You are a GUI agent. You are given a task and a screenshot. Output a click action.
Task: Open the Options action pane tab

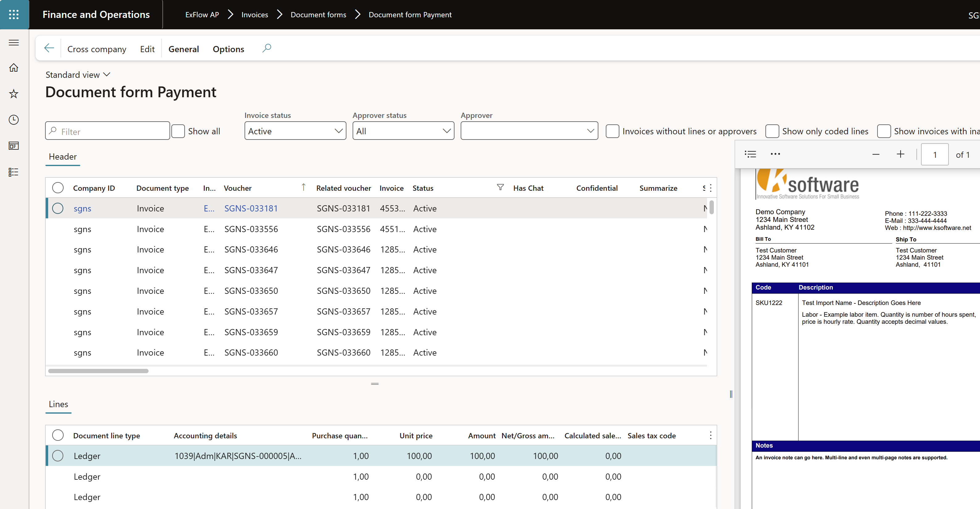tap(228, 49)
